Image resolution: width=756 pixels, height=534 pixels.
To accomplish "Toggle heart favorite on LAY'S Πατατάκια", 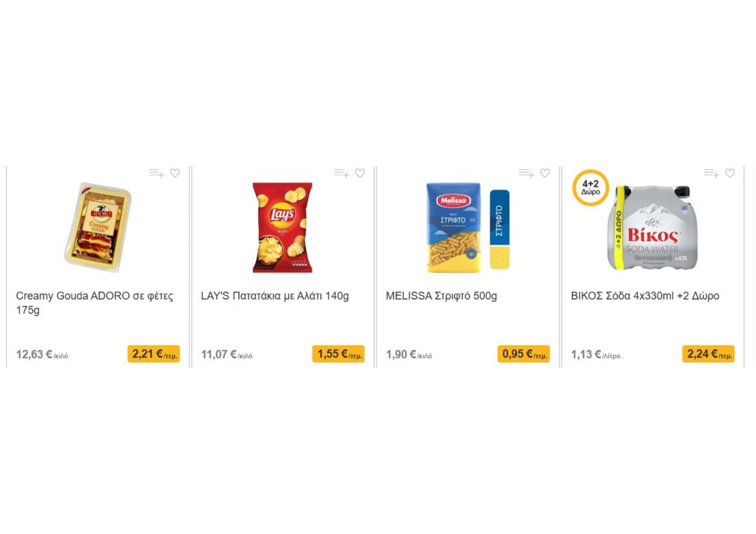I will click(x=360, y=173).
